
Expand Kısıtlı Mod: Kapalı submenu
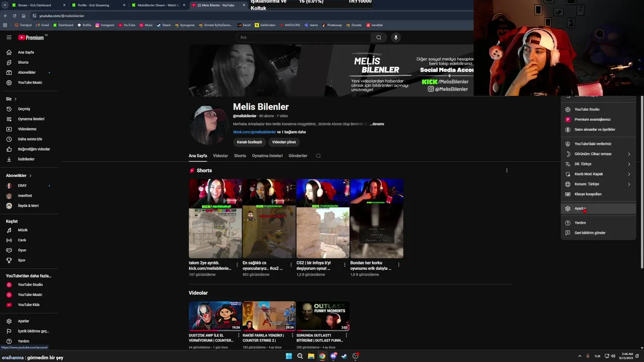pos(598,174)
